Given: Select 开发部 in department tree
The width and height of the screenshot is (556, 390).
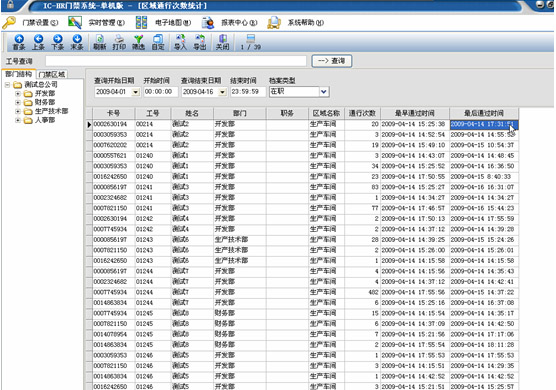Looking at the screenshot, I should click(x=45, y=94).
